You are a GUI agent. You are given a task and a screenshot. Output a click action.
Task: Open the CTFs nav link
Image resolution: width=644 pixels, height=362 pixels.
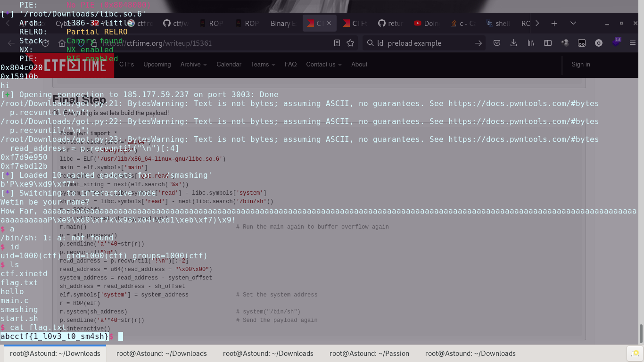pos(126,64)
